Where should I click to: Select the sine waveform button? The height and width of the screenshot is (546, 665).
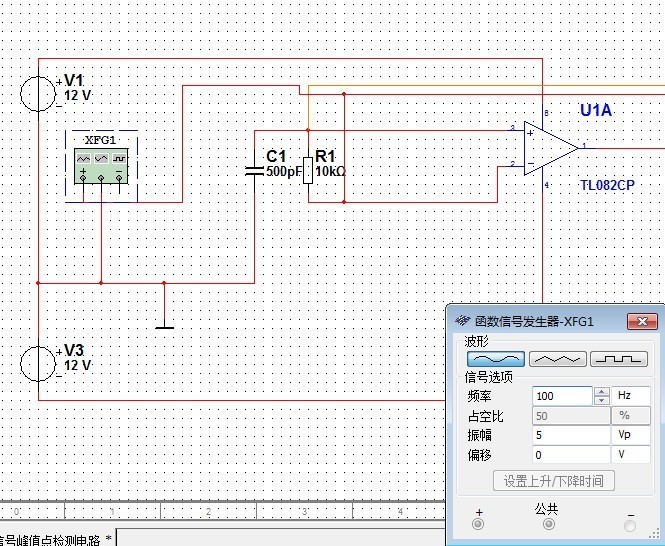click(495, 359)
